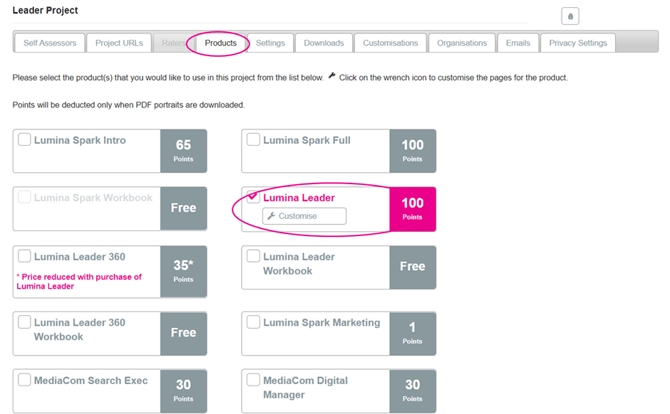
Task: Check the Lumina Leader Workbook checkbox
Action: pyautogui.click(x=253, y=256)
